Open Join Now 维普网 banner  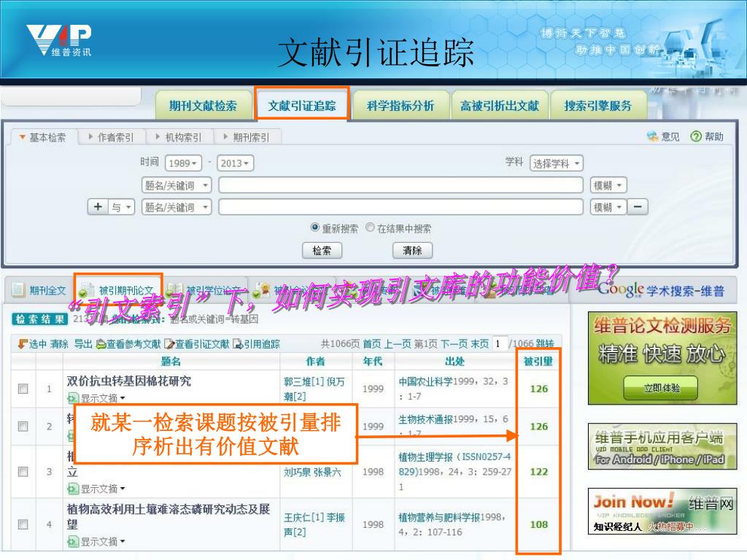click(x=662, y=511)
